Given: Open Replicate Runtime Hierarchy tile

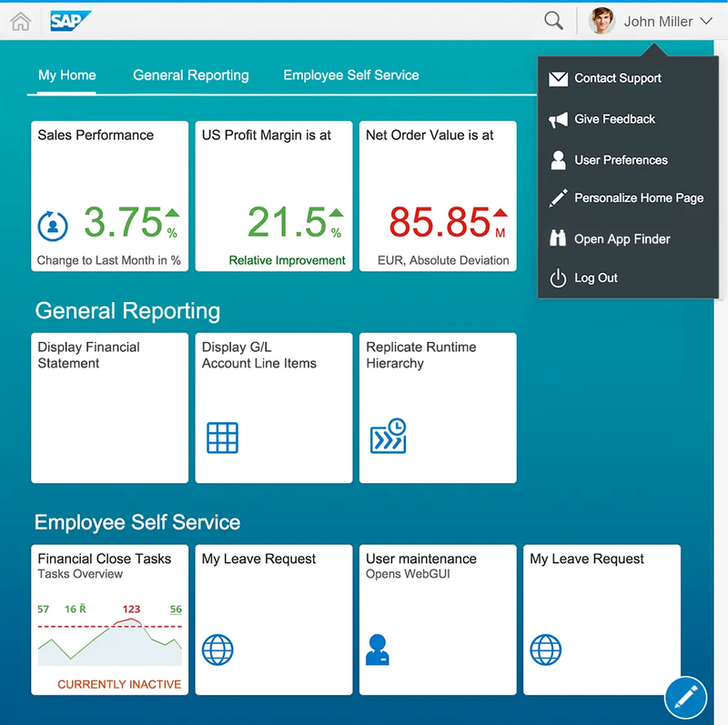Looking at the screenshot, I should (438, 408).
